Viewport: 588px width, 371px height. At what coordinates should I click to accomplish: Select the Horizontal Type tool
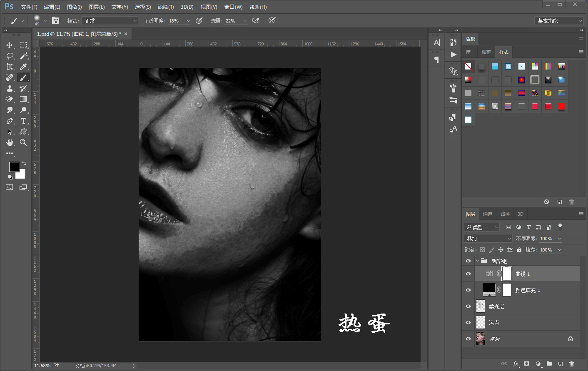pyautogui.click(x=23, y=121)
